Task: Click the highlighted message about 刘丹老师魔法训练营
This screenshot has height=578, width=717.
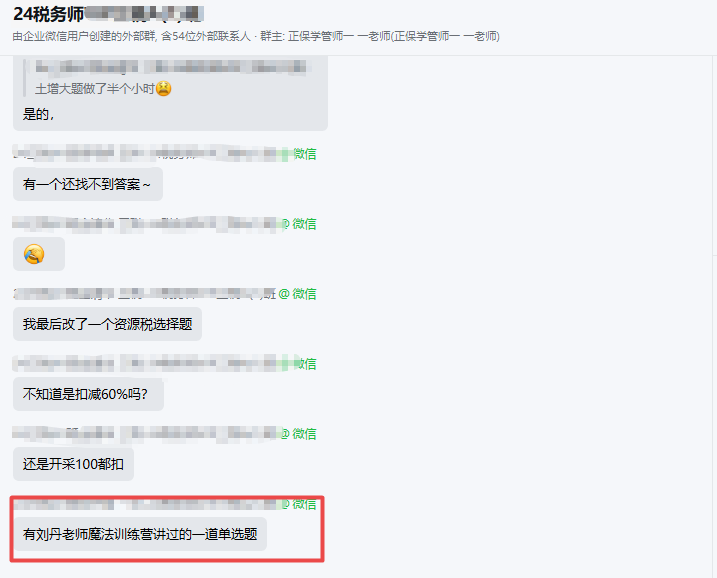Action: tap(140, 534)
